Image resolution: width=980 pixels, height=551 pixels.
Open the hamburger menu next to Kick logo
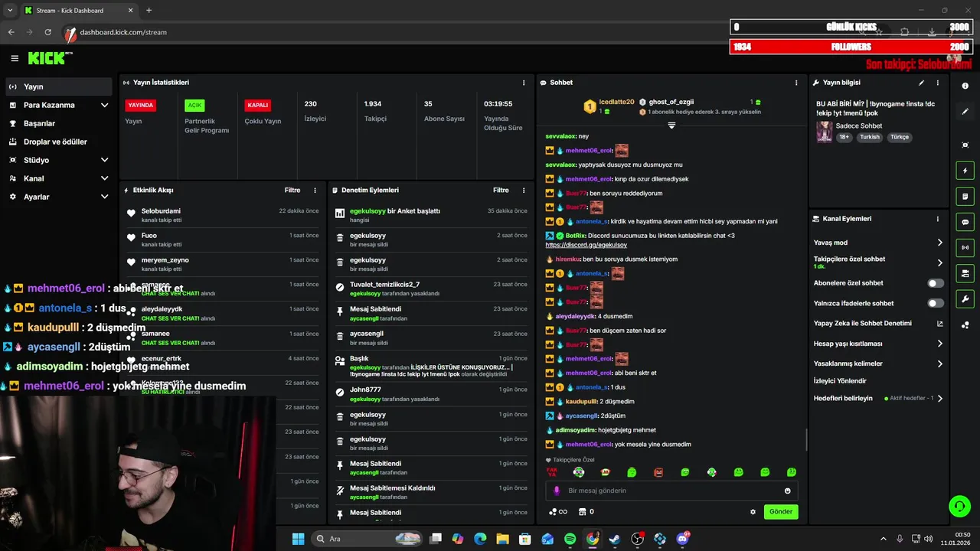(x=15, y=58)
